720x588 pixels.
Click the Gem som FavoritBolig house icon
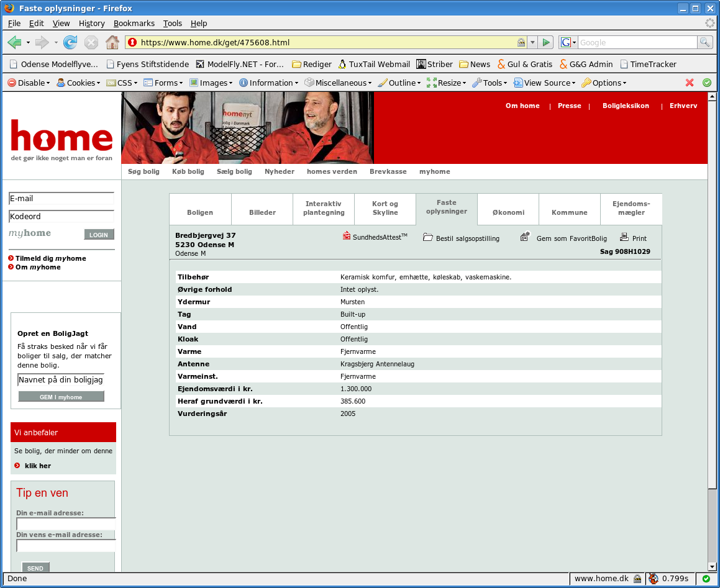tap(525, 237)
